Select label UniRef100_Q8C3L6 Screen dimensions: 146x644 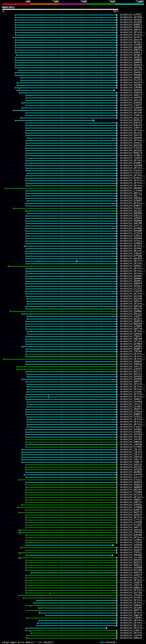tap(131, 374)
